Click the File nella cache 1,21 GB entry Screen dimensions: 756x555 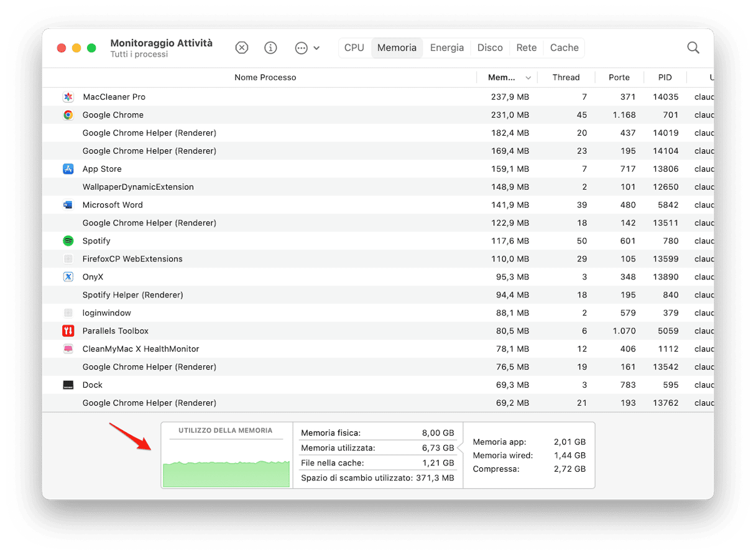(x=377, y=463)
